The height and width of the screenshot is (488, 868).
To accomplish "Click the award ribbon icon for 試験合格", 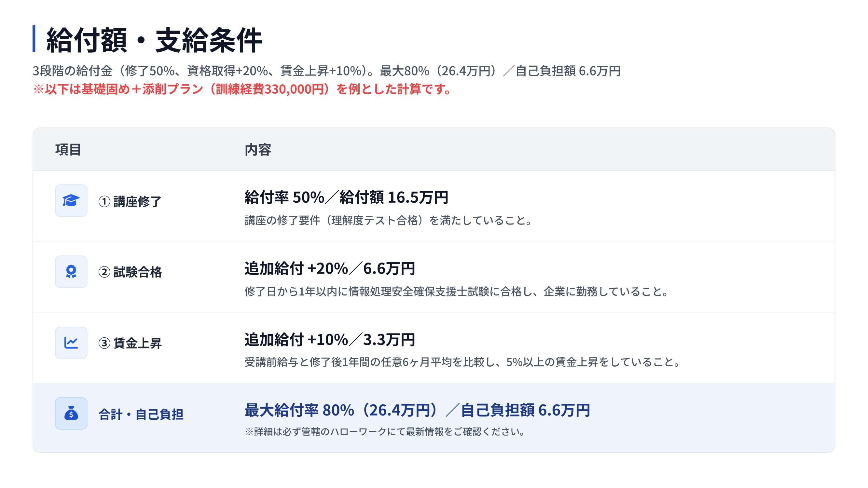I will (71, 272).
